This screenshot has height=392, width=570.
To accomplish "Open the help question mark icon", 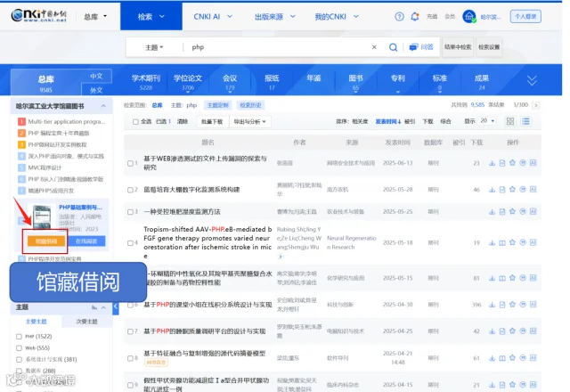I will [x=399, y=16].
